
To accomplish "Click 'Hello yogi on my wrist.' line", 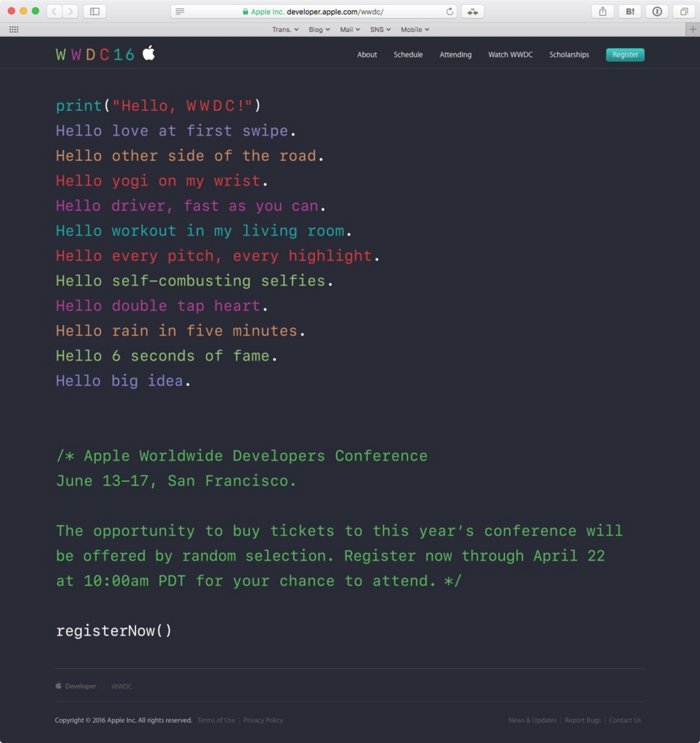I will tap(162, 181).
